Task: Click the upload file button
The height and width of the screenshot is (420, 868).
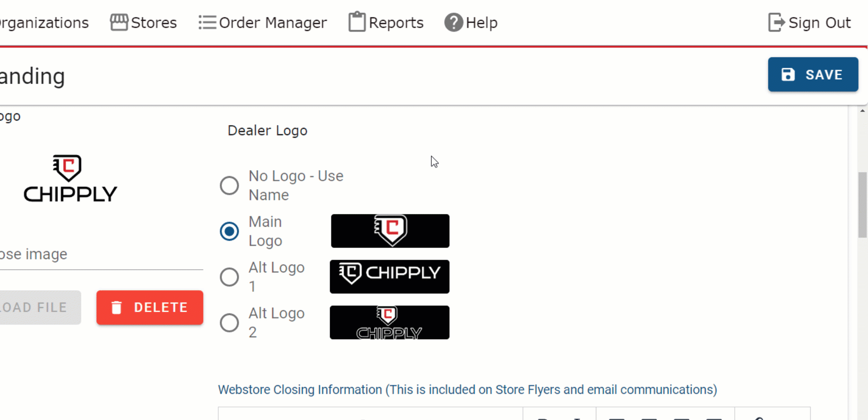Action: 40,308
